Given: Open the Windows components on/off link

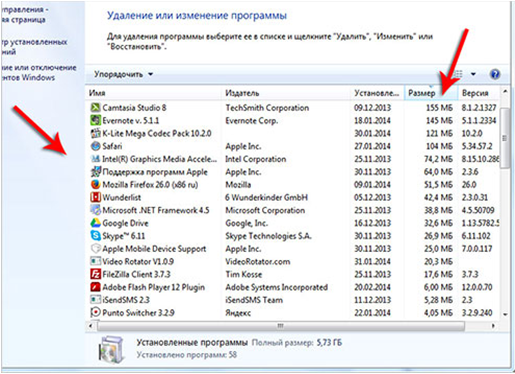Looking at the screenshot, I should pyautogui.click(x=39, y=73).
